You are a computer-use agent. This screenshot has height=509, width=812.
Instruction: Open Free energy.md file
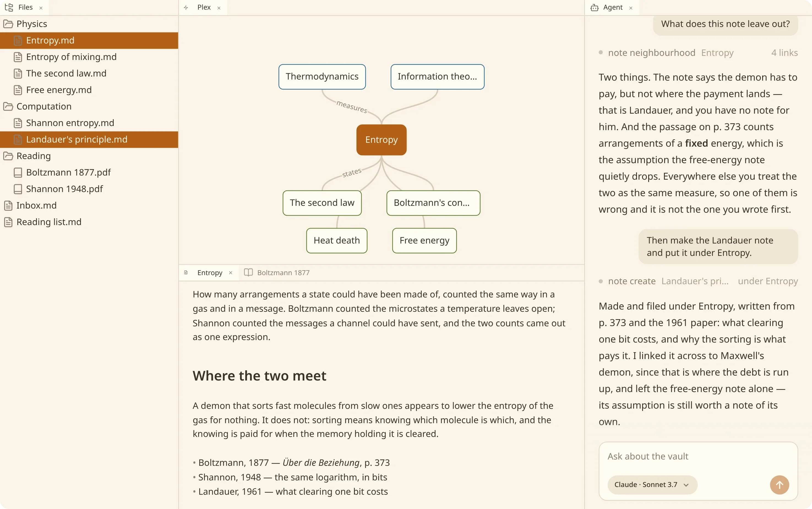(x=89, y=90)
